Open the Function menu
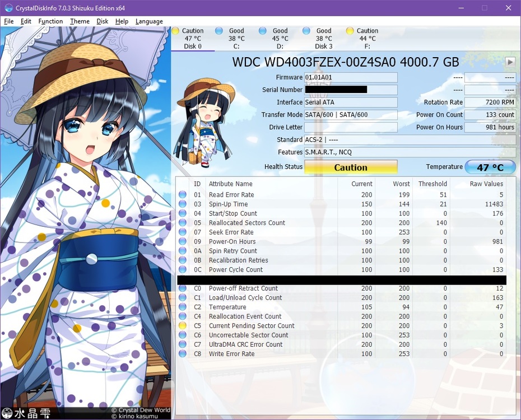 50,21
